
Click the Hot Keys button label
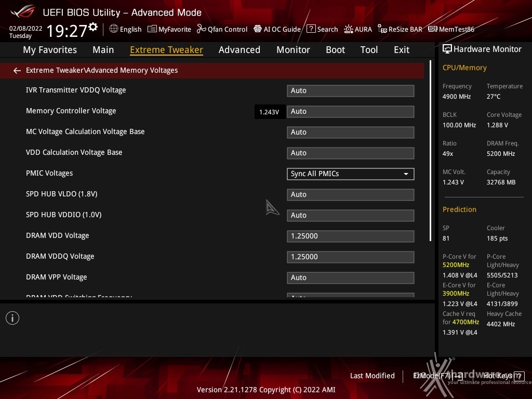pos(497,376)
